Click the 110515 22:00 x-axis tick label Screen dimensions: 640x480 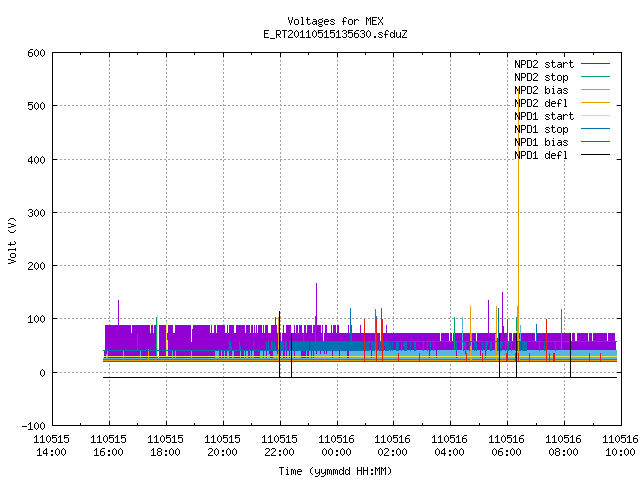click(x=280, y=446)
